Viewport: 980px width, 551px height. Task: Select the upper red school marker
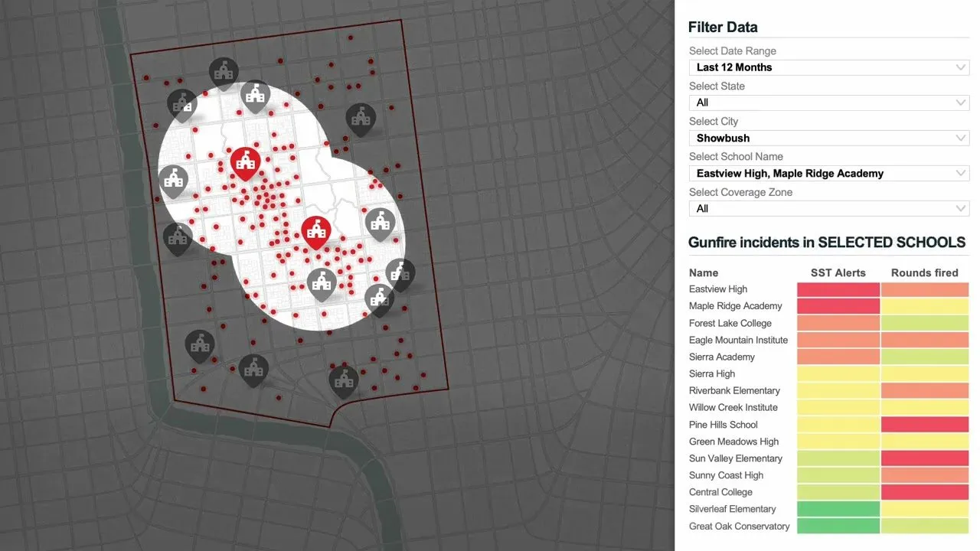click(x=245, y=161)
